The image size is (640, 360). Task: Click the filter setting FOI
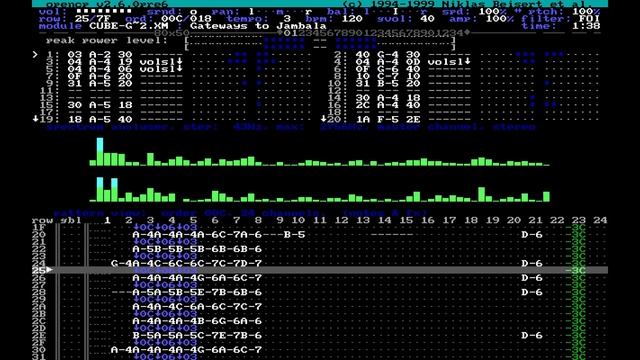click(x=589, y=19)
